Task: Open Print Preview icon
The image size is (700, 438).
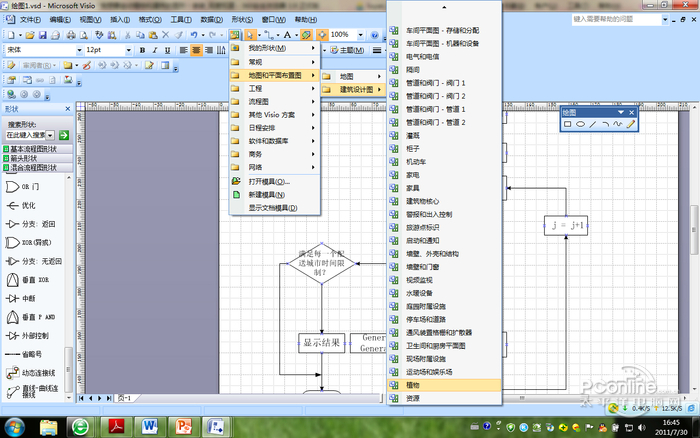Action: (83, 35)
